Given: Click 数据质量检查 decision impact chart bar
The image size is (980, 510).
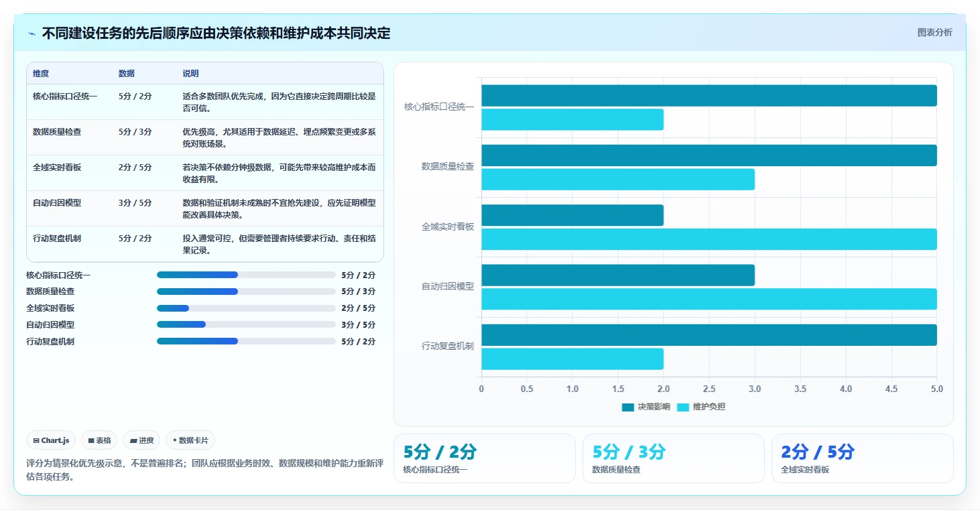Looking at the screenshot, I should (709, 155).
